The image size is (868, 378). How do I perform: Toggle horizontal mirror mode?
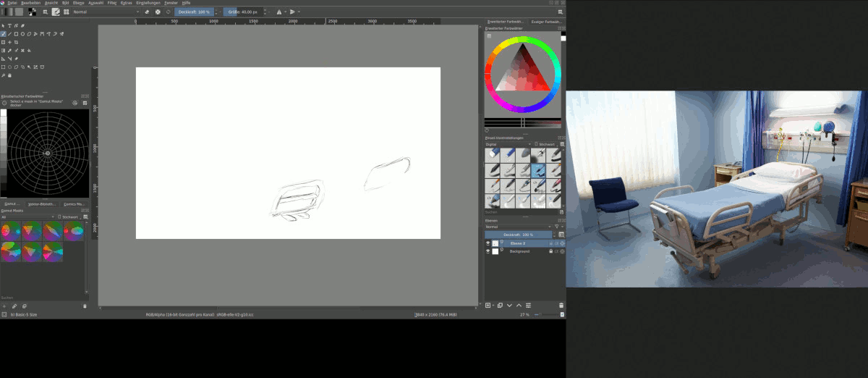coord(278,12)
